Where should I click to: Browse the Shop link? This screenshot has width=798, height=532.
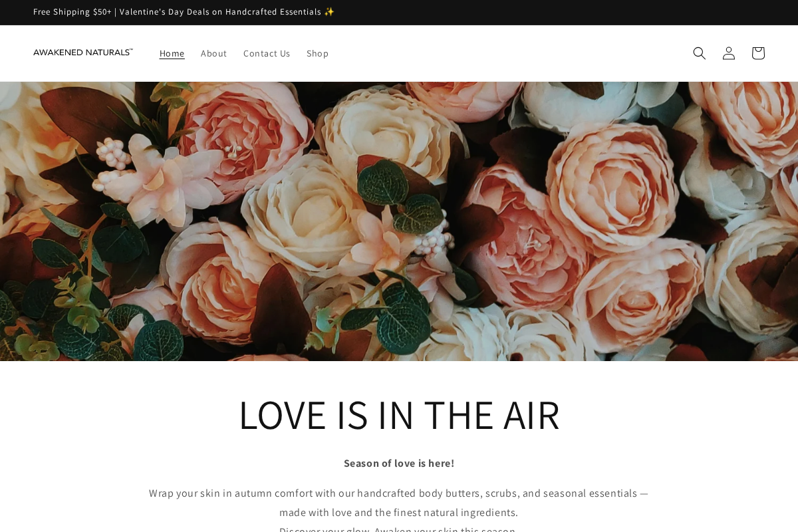point(317,53)
